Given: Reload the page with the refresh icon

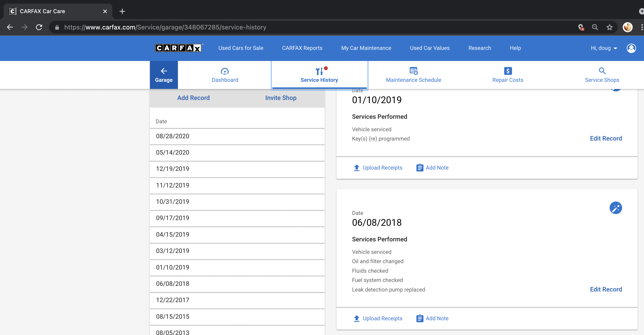Looking at the screenshot, I should click(x=39, y=27).
